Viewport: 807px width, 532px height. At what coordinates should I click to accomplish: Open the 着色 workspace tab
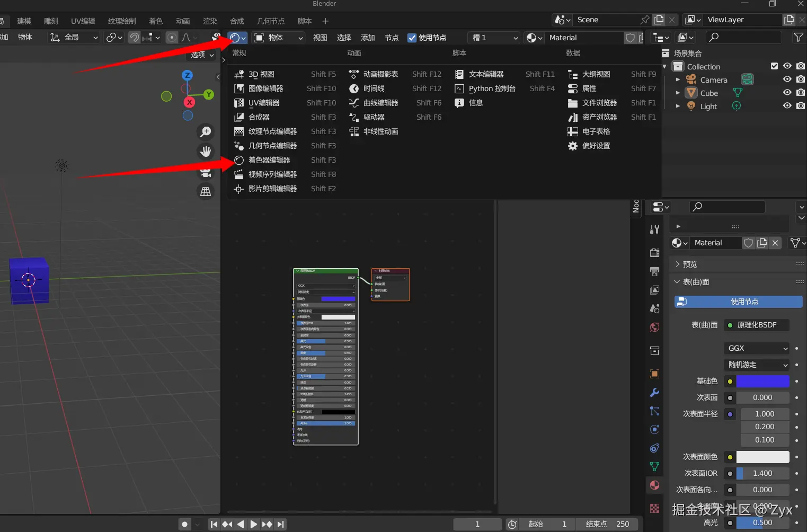click(x=156, y=21)
